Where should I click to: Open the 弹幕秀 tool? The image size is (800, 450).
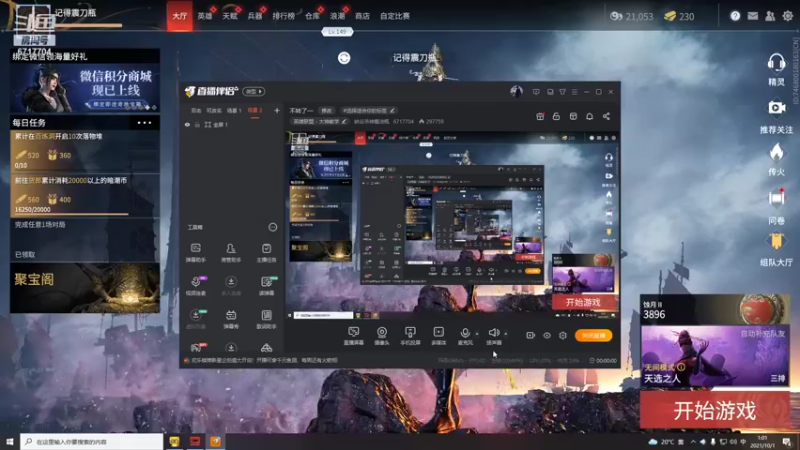point(231,319)
